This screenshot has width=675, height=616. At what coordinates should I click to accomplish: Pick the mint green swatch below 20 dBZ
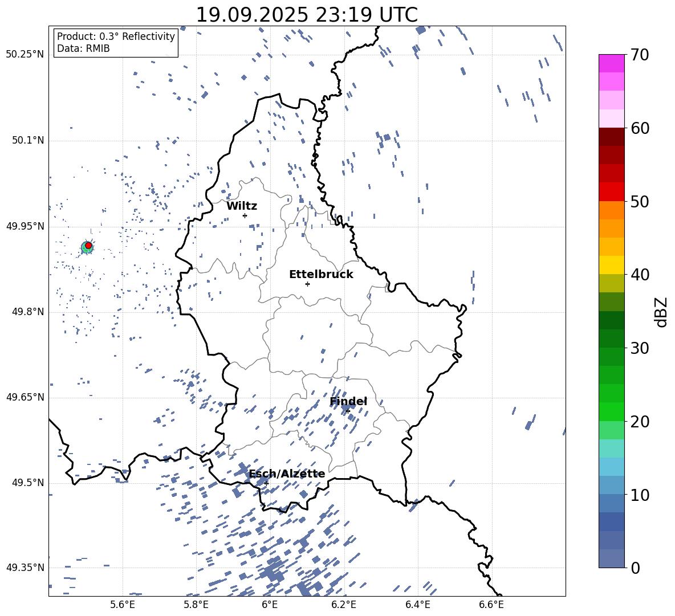point(612,430)
